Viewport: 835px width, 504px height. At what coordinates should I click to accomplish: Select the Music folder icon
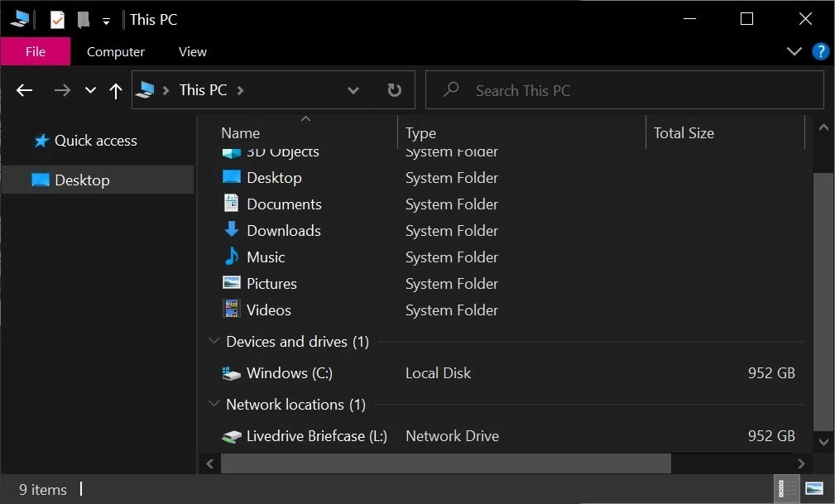click(x=232, y=257)
